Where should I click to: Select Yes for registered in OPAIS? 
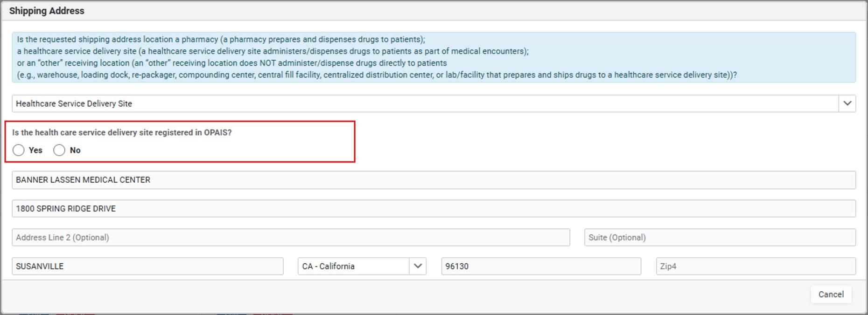coord(19,150)
